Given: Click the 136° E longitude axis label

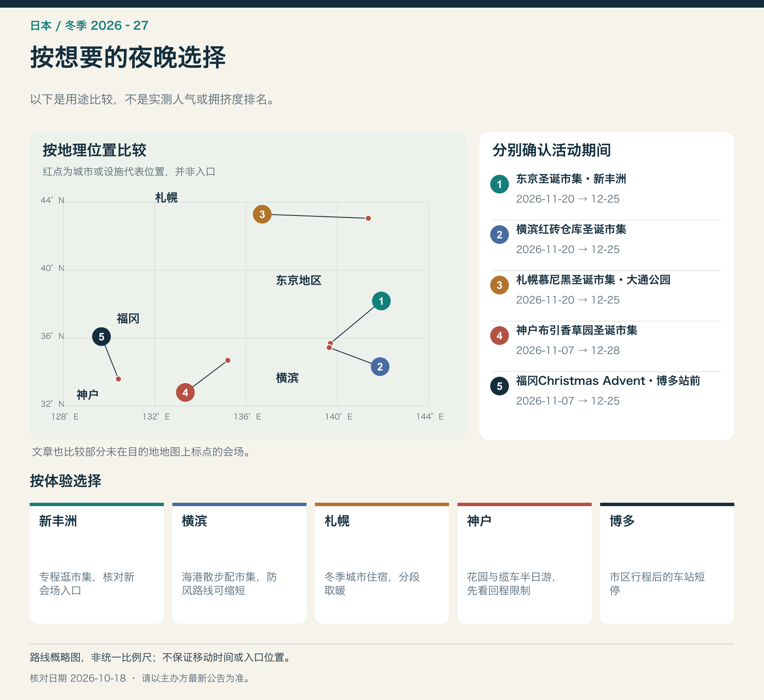Looking at the screenshot, I should 247,417.
